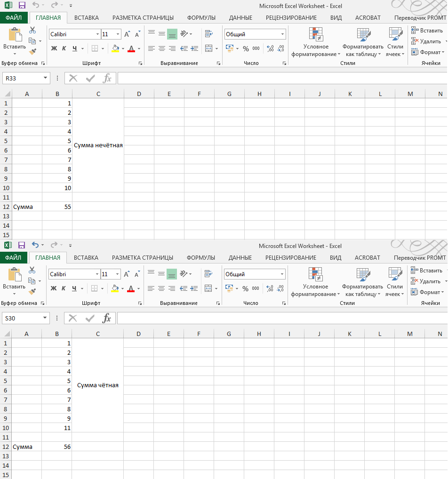448x479 pixels.
Task: Toggle bottom align in the R33 name-box window
Action: (172, 34)
